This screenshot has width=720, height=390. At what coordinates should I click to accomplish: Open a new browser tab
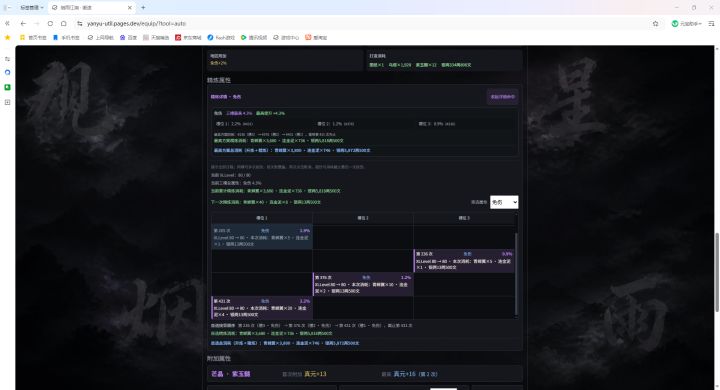pos(143,7)
